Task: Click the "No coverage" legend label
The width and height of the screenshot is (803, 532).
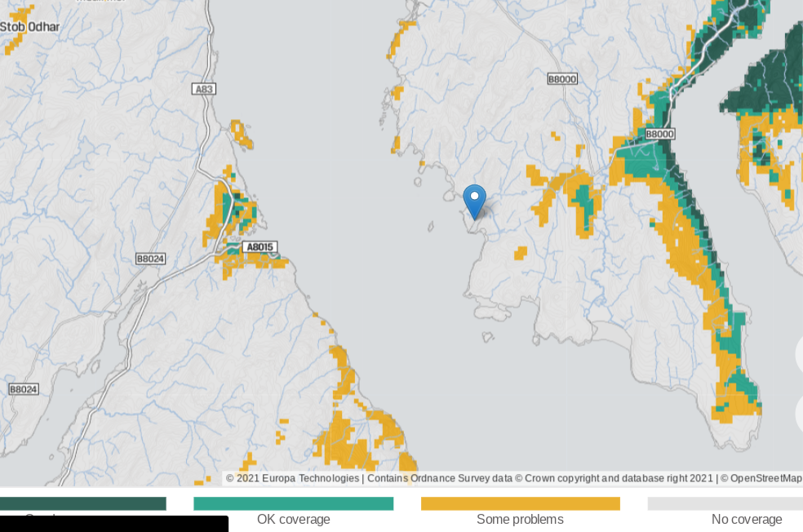Action: click(x=746, y=520)
